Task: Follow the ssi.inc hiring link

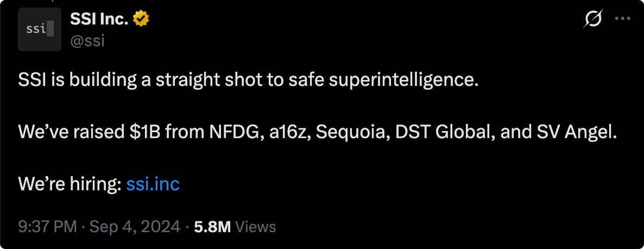Action: click(153, 184)
